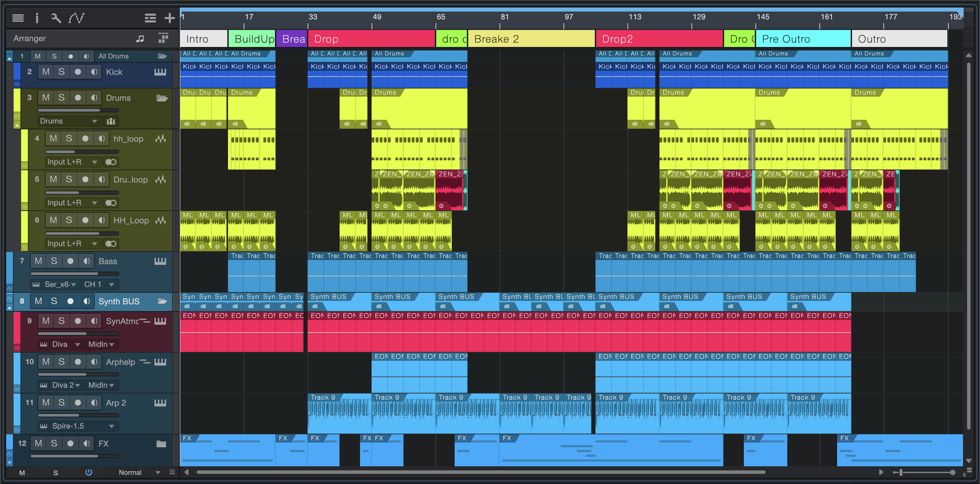
Task: Open the track inspector info icon
Action: click(37, 18)
